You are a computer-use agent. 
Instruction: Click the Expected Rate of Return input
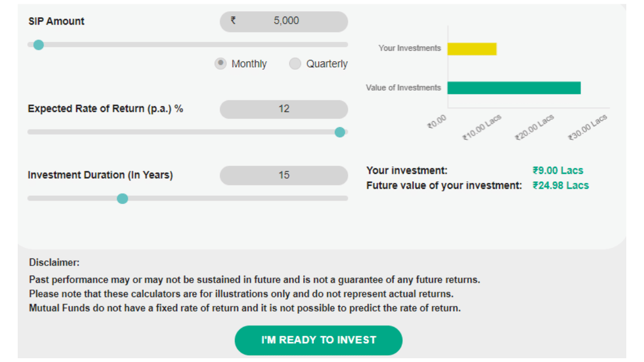coord(284,109)
